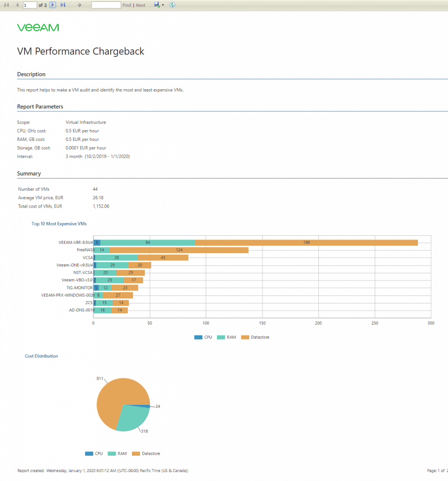The image size is (448, 481).
Task: Click the VCSA Datastore bar segment 45
Action: (x=163, y=258)
